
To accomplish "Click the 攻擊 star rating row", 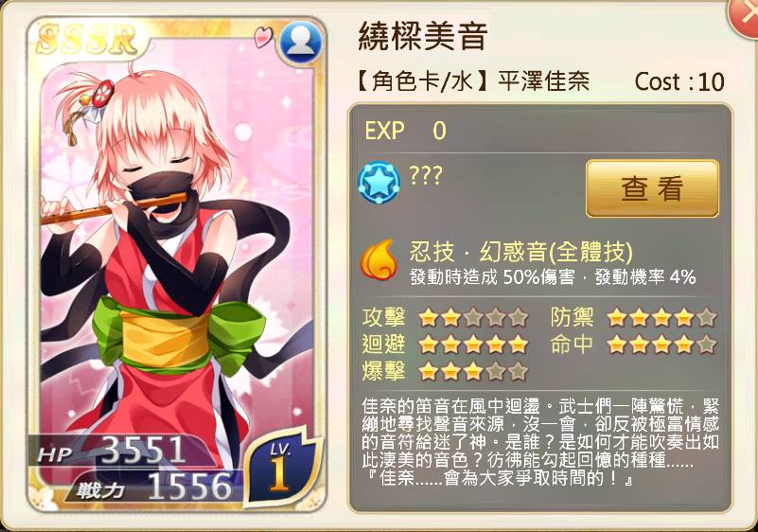I will point(445,318).
